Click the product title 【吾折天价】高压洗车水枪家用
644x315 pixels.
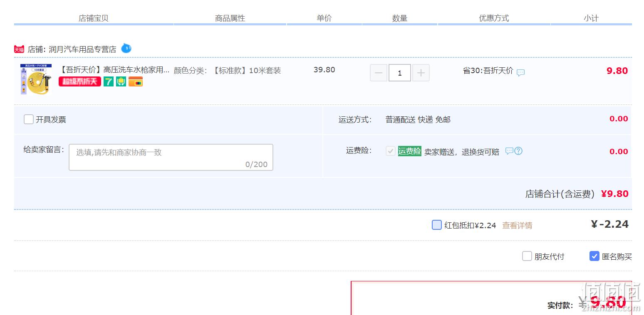115,70
